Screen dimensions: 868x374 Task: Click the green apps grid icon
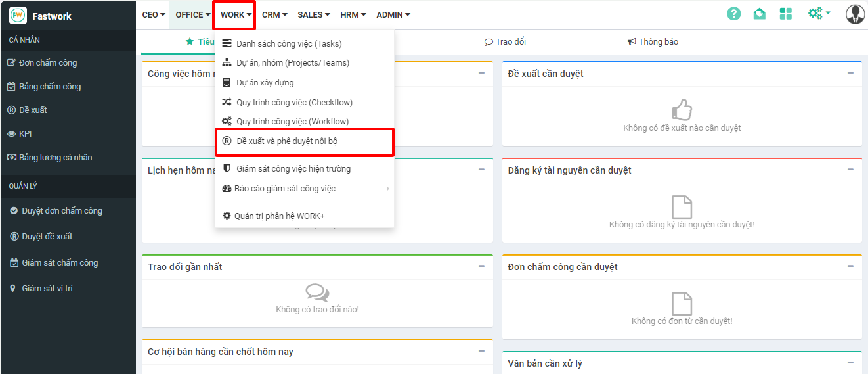(x=785, y=14)
